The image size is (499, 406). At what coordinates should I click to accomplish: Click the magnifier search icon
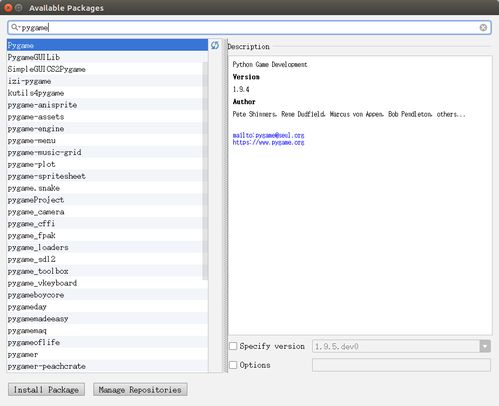pyautogui.click(x=14, y=27)
